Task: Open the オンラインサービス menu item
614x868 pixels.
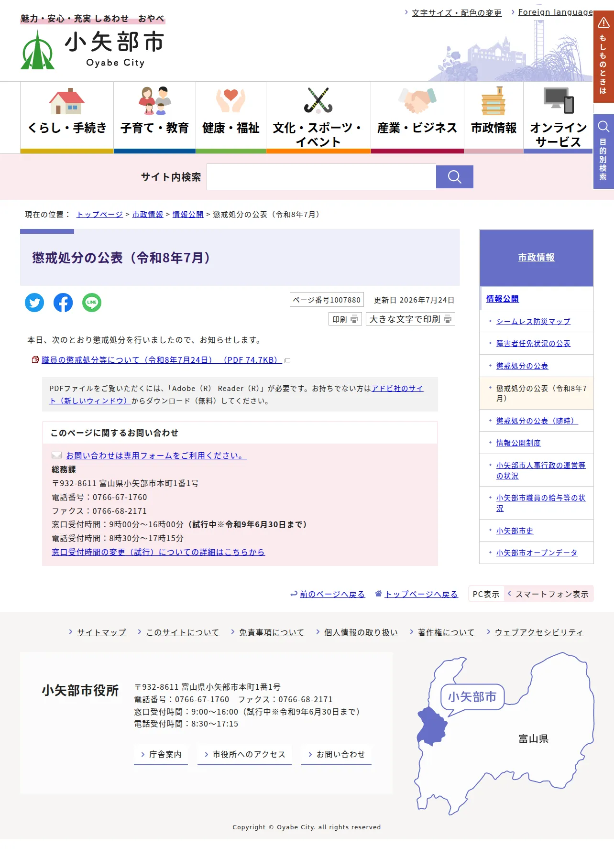Action: click(558, 117)
